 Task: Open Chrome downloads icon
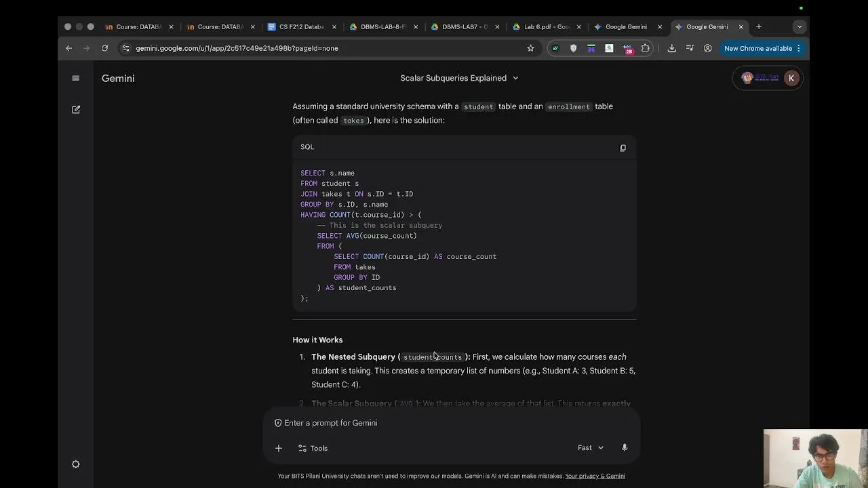(671, 48)
